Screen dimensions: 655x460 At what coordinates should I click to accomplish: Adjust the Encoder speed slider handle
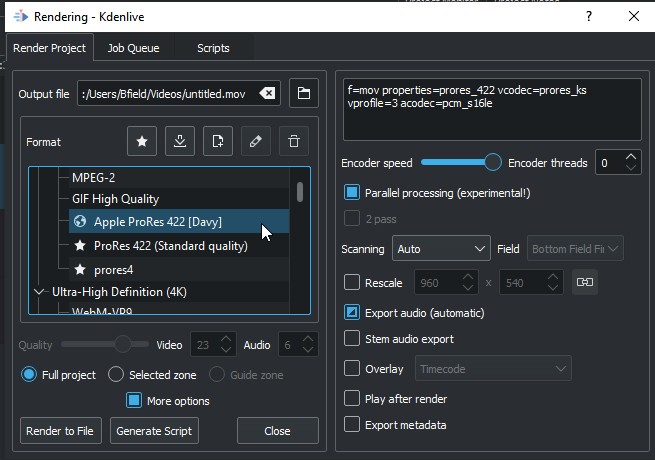[x=493, y=162]
